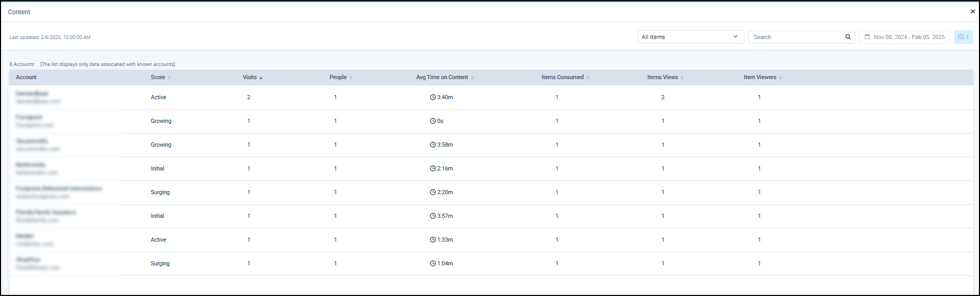Click Items Views value 2 in the 3:40m row

663,97
